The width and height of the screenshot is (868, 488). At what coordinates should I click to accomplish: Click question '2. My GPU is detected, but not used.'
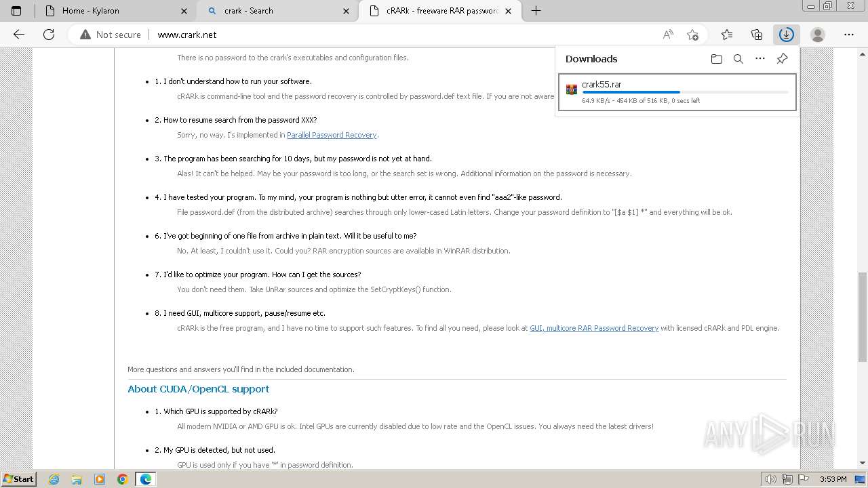coord(215,450)
